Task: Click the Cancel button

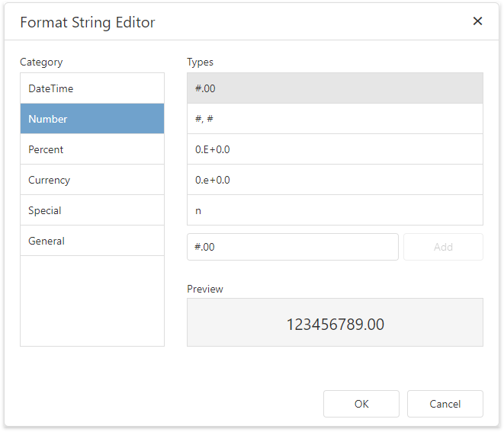Action: [445, 404]
